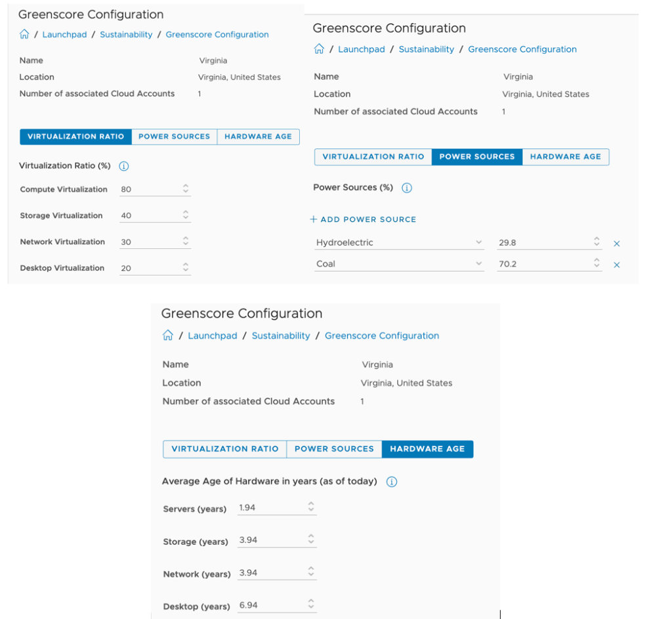Image resolution: width=672 pixels, height=619 pixels.
Task: Click the Desktop Virtualization stepper arrows
Action: click(186, 268)
